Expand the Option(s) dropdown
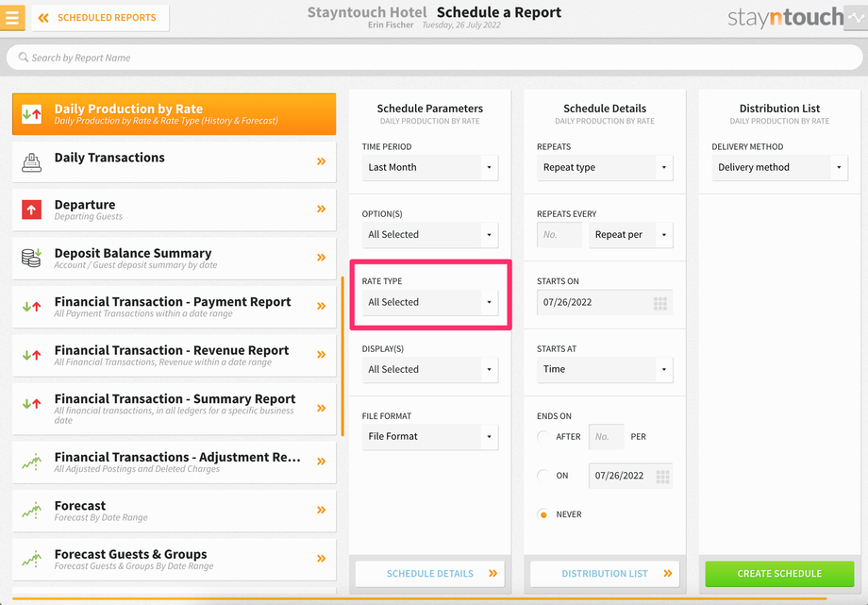Image resolution: width=868 pixels, height=605 pixels. pyautogui.click(x=430, y=234)
